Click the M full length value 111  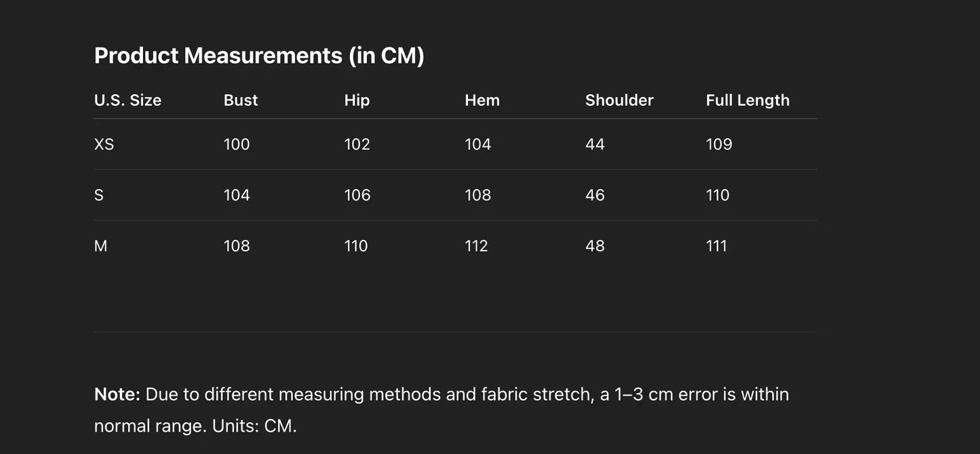pyautogui.click(x=716, y=246)
